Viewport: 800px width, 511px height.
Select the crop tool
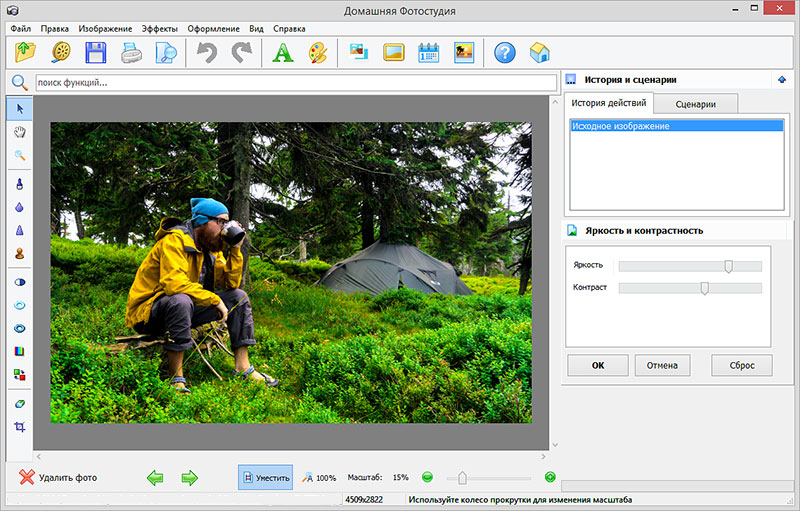pyautogui.click(x=20, y=427)
